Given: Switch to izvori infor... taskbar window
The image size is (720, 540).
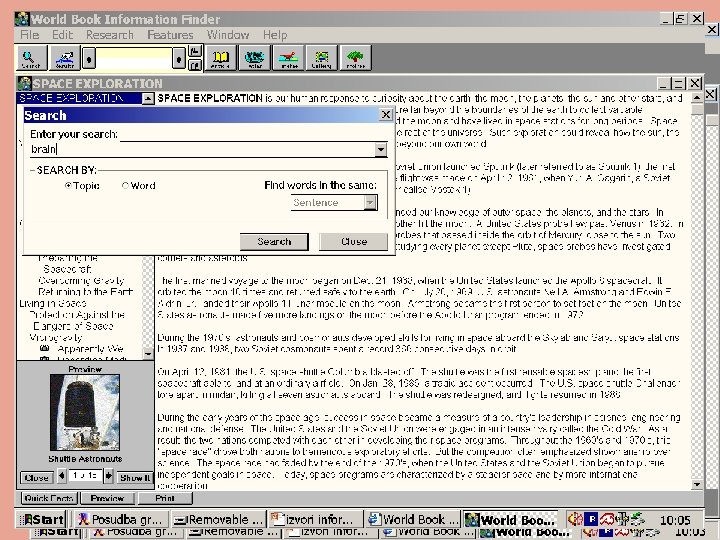Looking at the screenshot, I should click(315, 519).
